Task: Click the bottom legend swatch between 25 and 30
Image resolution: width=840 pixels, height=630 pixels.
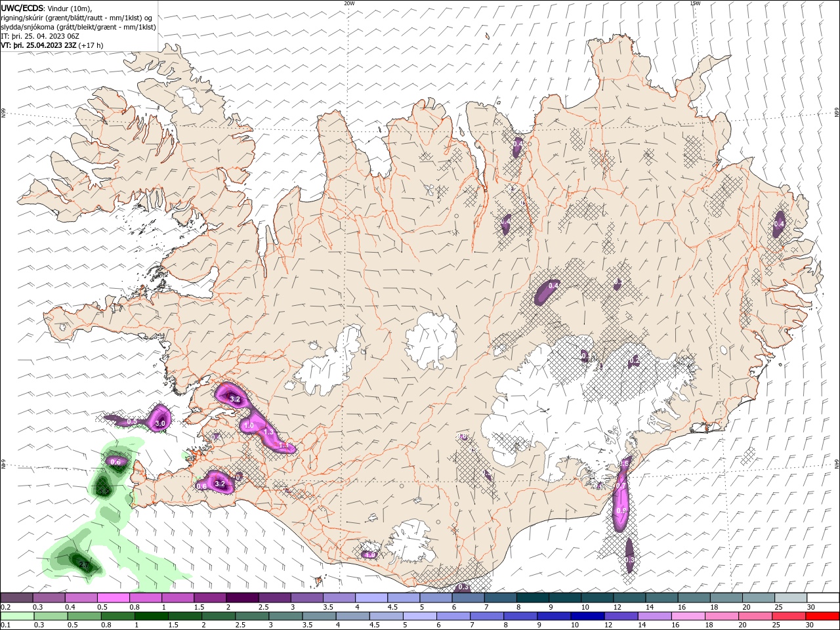Action: tap(787, 616)
